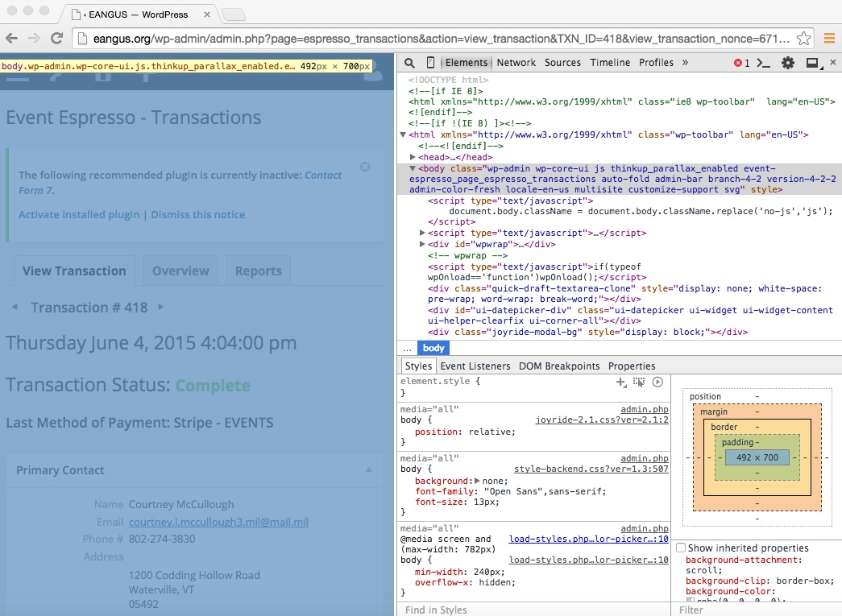This screenshot has height=616, width=842.
Task: Open style-backend.css?ver=1.3:507 source link
Action: [x=591, y=469]
